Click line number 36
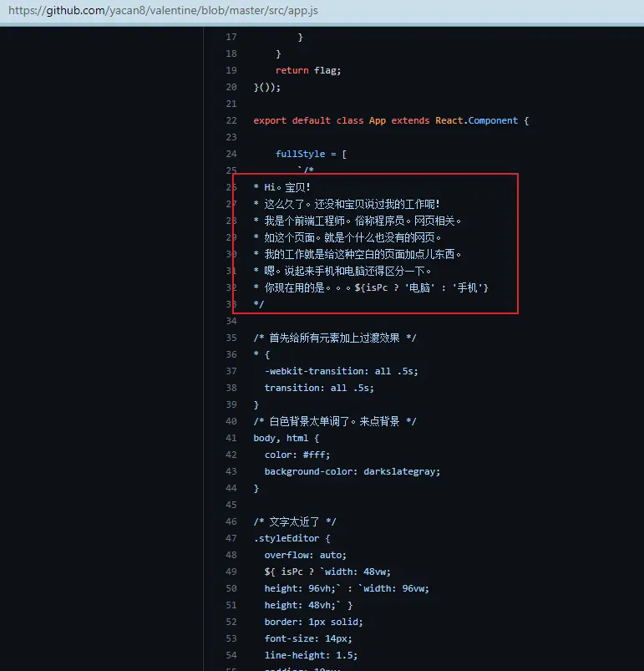The image size is (644, 671). click(x=231, y=355)
